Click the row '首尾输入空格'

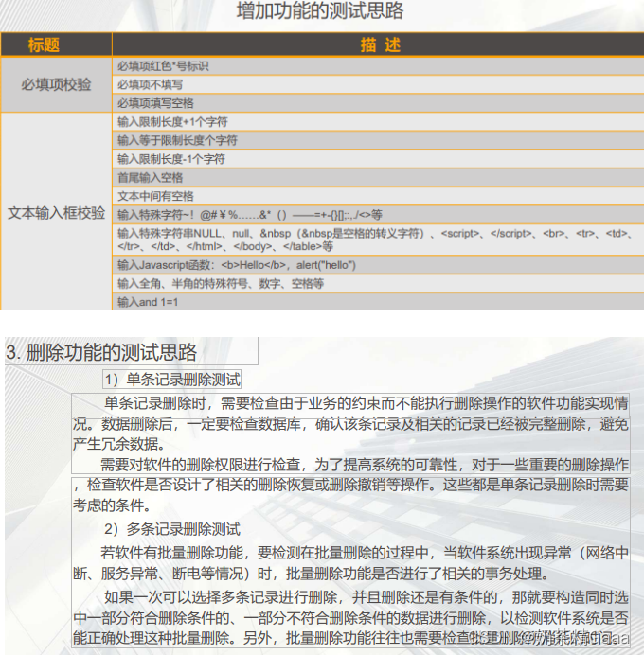pos(379,178)
